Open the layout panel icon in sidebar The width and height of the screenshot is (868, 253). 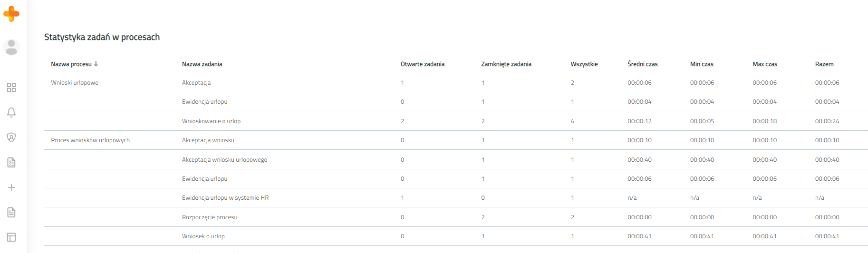click(x=11, y=237)
